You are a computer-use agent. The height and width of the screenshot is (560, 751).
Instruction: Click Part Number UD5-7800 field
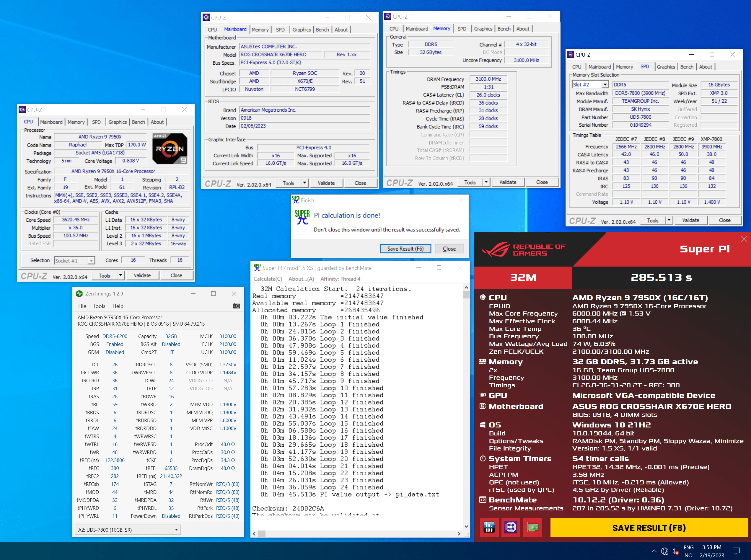click(640, 117)
